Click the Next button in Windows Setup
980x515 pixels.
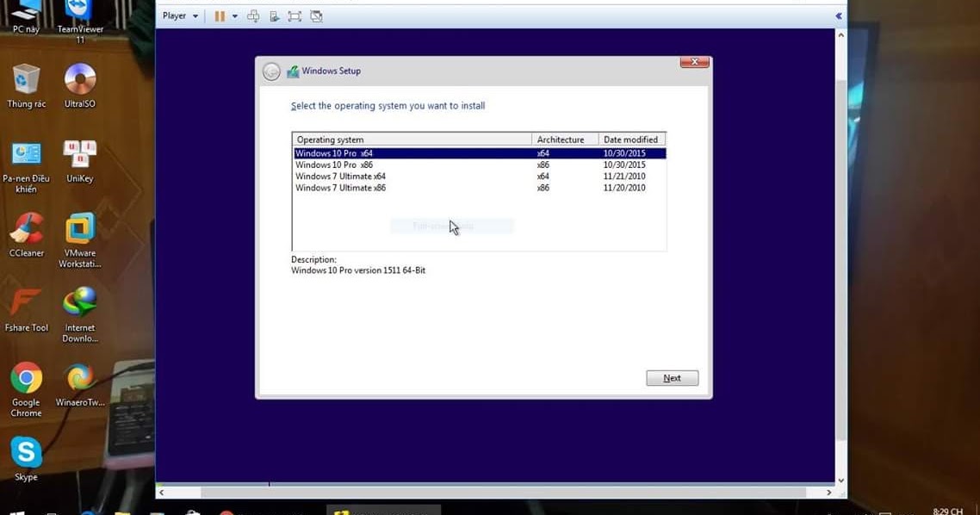tap(672, 378)
